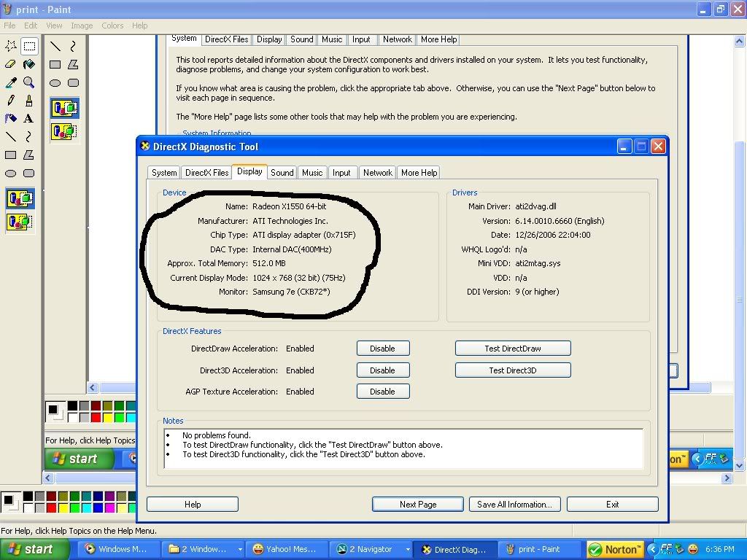
Task: Choose the dark green swatch in Paint's bottom palette
Action: coord(75,497)
